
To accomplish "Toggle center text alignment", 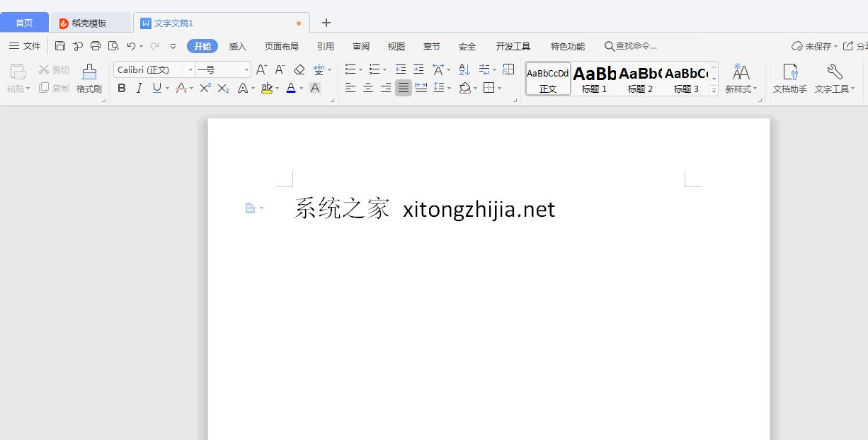I will (x=367, y=88).
